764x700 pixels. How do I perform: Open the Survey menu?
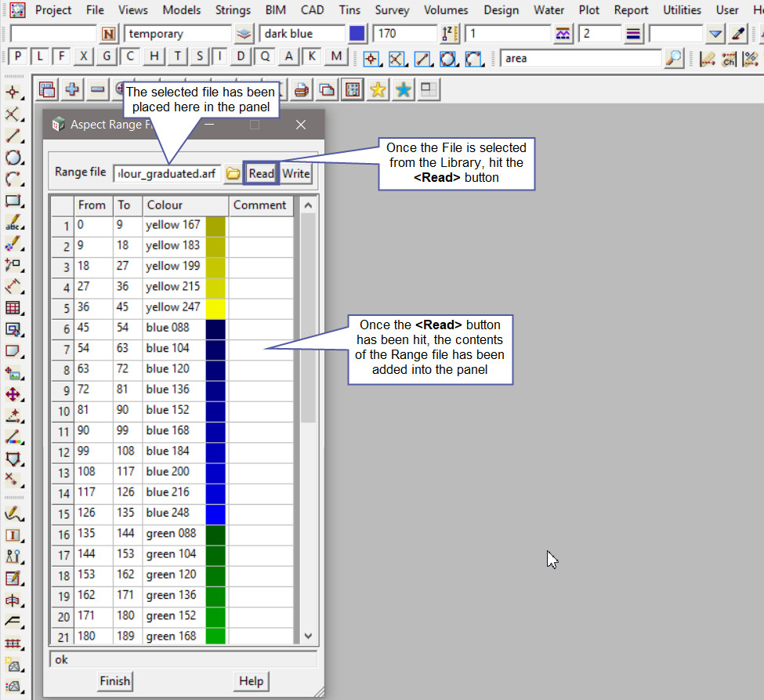392,10
